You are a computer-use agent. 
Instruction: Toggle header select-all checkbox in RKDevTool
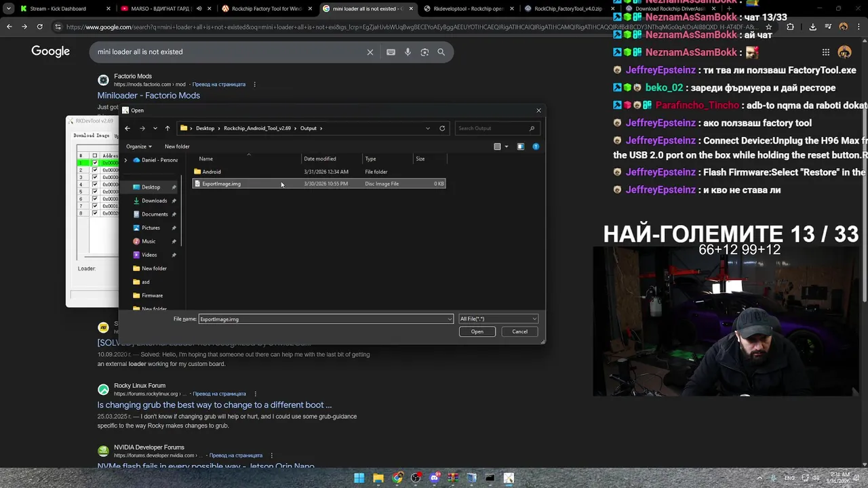95,155
